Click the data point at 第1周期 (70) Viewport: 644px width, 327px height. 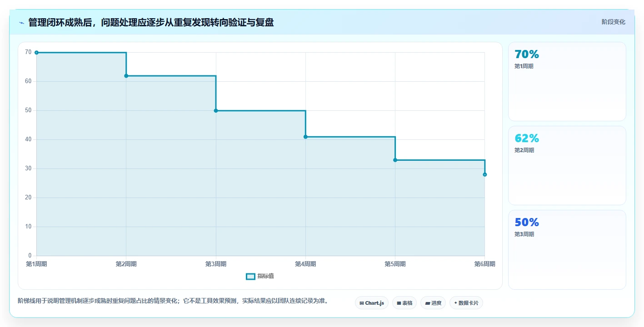tap(36, 53)
